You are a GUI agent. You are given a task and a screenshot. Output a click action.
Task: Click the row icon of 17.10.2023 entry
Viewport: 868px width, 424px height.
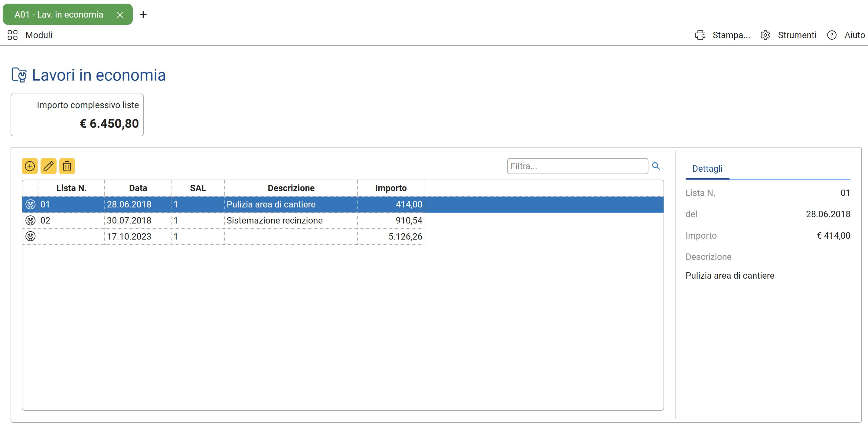point(30,237)
